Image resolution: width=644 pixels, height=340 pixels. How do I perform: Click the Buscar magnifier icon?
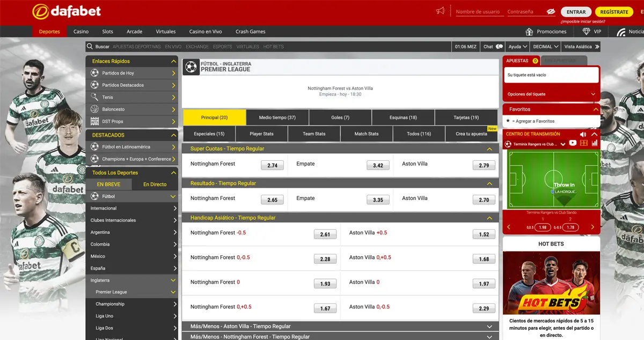click(x=90, y=47)
